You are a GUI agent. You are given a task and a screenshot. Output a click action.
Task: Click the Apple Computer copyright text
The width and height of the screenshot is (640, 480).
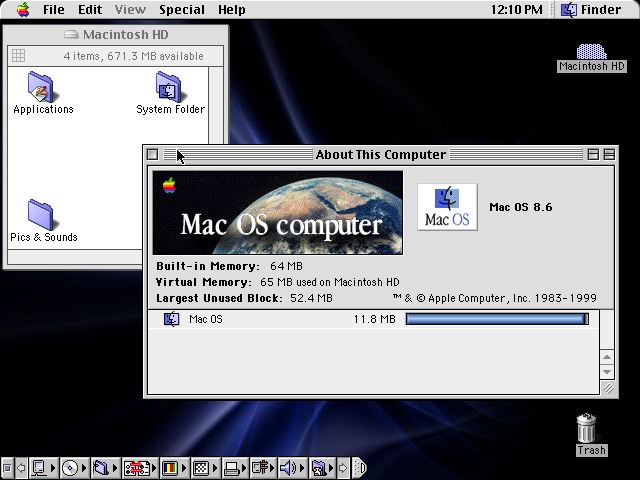[x=494, y=298]
